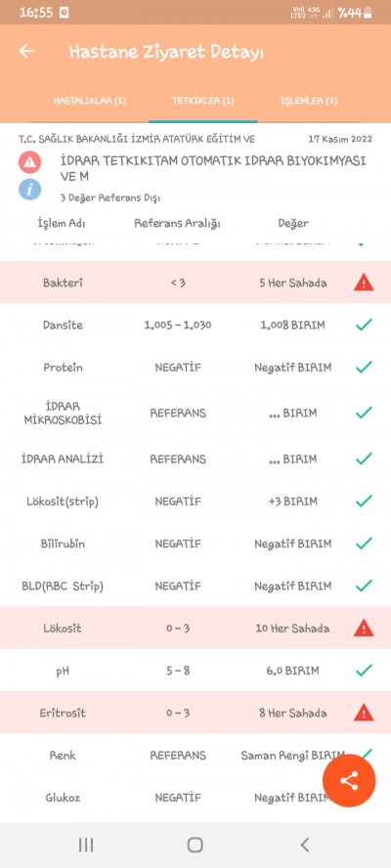The image size is (391, 868).
Task: Tap green checkmark in Dansite row
Action: point(364,325)
